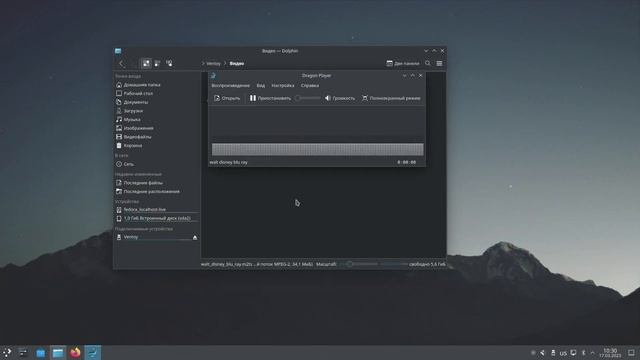Toggle Dolphin split view (Две панели)

pos(403,63)
